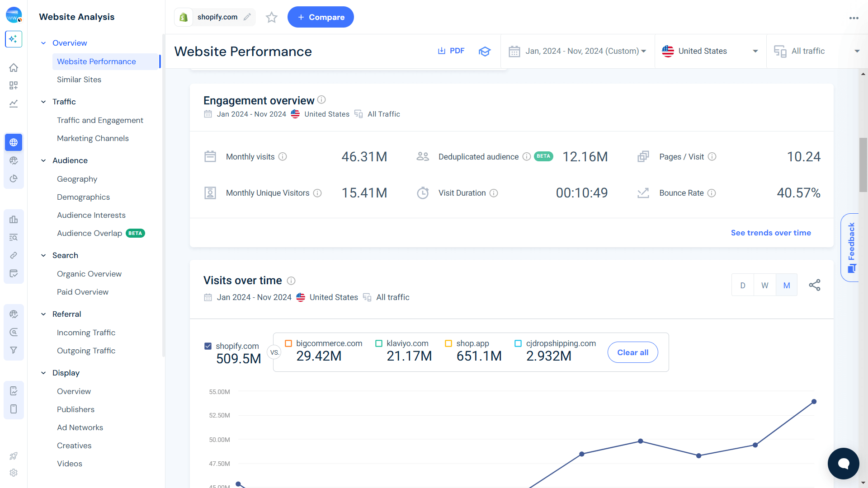
Task: Open the settings gear at sidebar bottom
Action: [14, 473]
